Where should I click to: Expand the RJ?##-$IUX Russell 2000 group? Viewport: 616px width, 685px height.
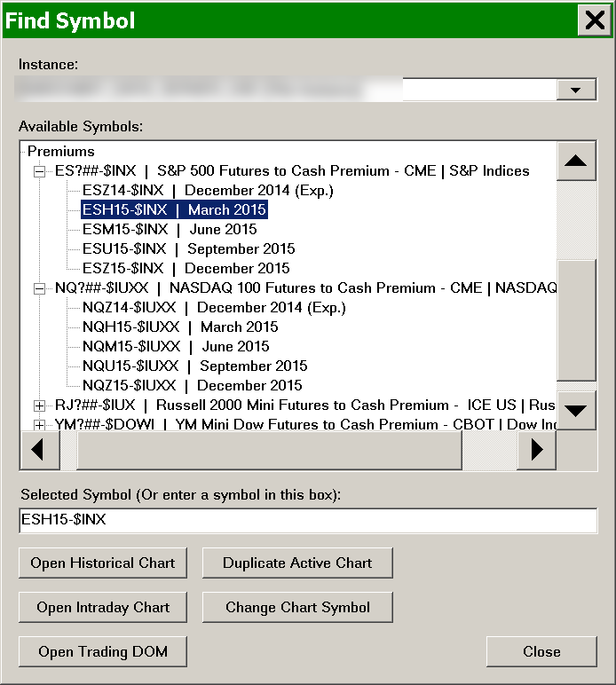39,405
